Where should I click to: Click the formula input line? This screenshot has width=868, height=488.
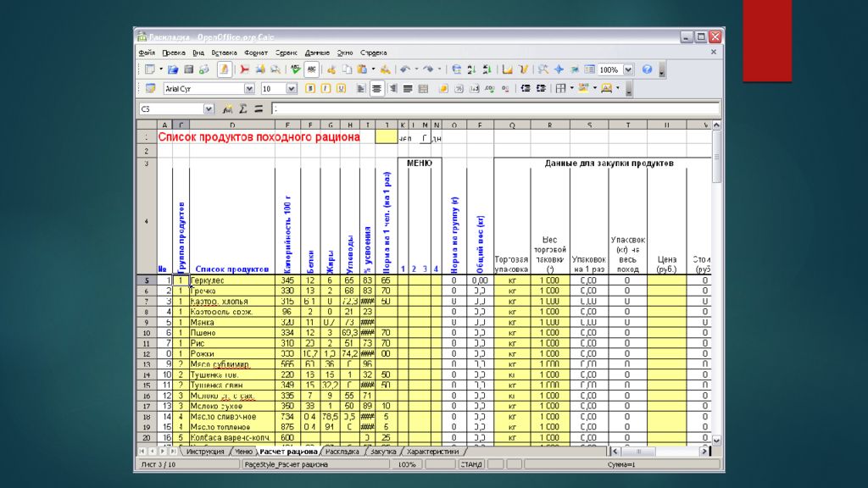point(496,109)
